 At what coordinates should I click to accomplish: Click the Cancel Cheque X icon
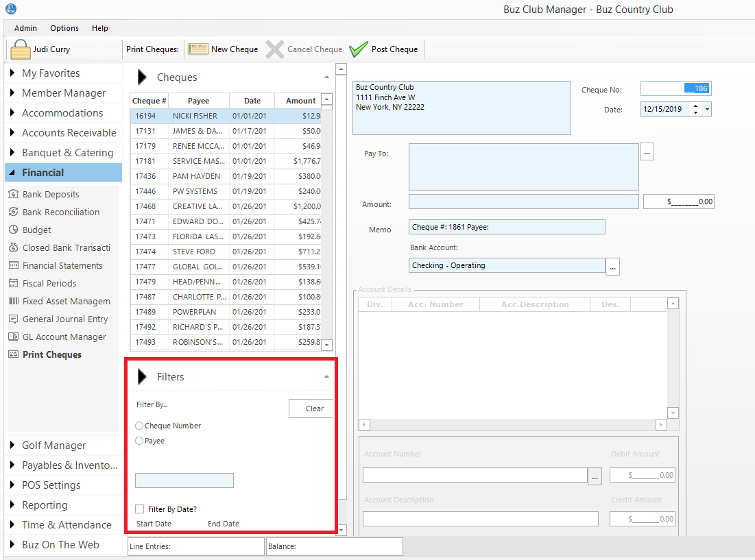275,49
